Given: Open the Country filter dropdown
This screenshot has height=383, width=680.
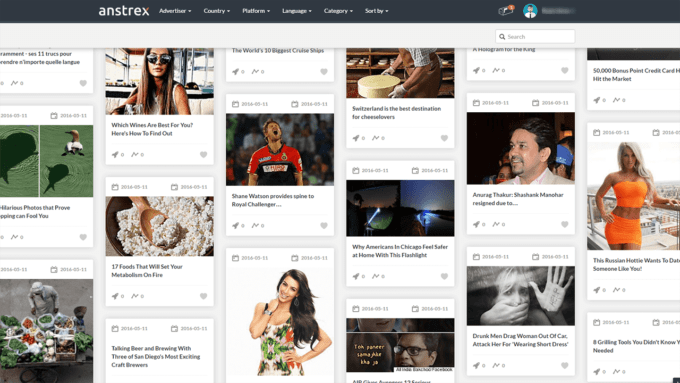Looking at the screenshot, I should pos(216,11).
